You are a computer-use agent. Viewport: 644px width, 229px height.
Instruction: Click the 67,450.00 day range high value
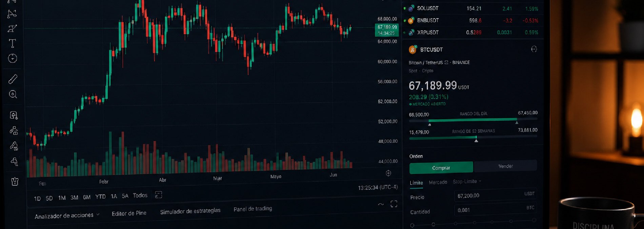[x=528, y=113]
